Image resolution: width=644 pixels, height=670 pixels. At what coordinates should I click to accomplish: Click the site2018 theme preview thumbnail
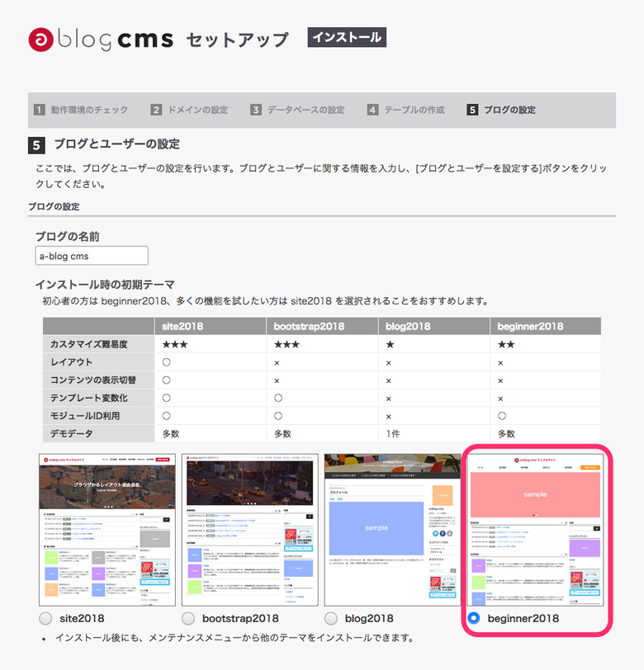pos(108,530)
